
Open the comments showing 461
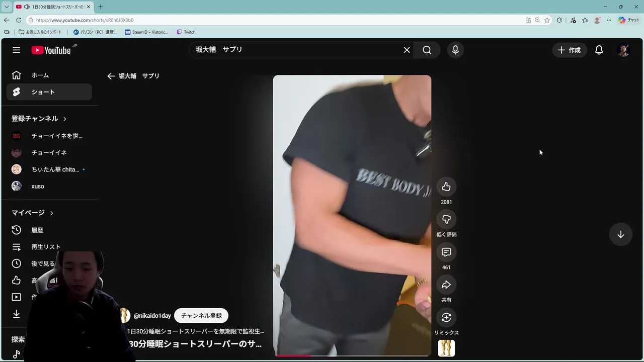click(x=446, y=252)
